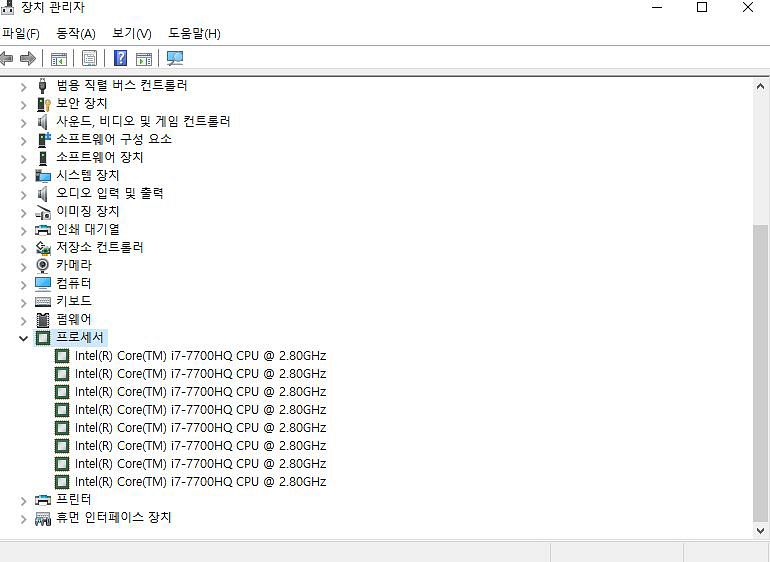This screenshot has height=562, width=770.
Task: Click the blue Help question-mark icon
Action: click(120, 58)
